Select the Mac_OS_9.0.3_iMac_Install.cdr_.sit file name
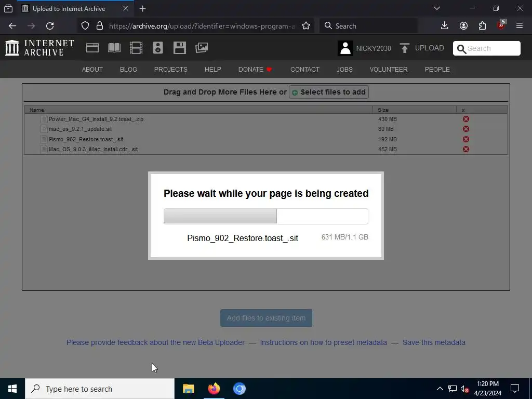This screenshot has width=532, height=399. tap(94, 149)
